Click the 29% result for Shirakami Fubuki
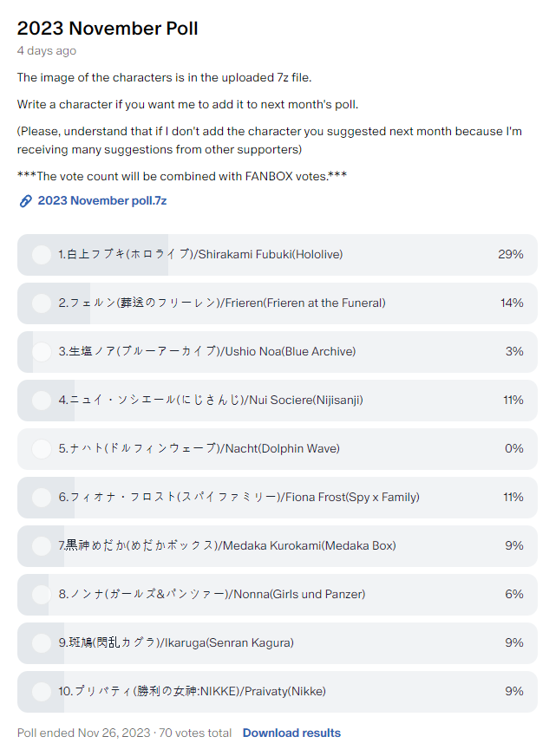549x756 pixels. (511, 255)
